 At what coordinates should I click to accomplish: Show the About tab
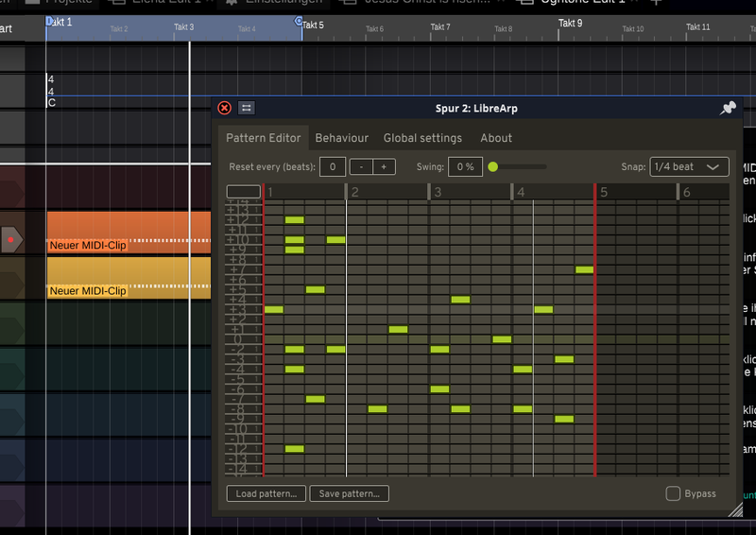coord(496,138)
